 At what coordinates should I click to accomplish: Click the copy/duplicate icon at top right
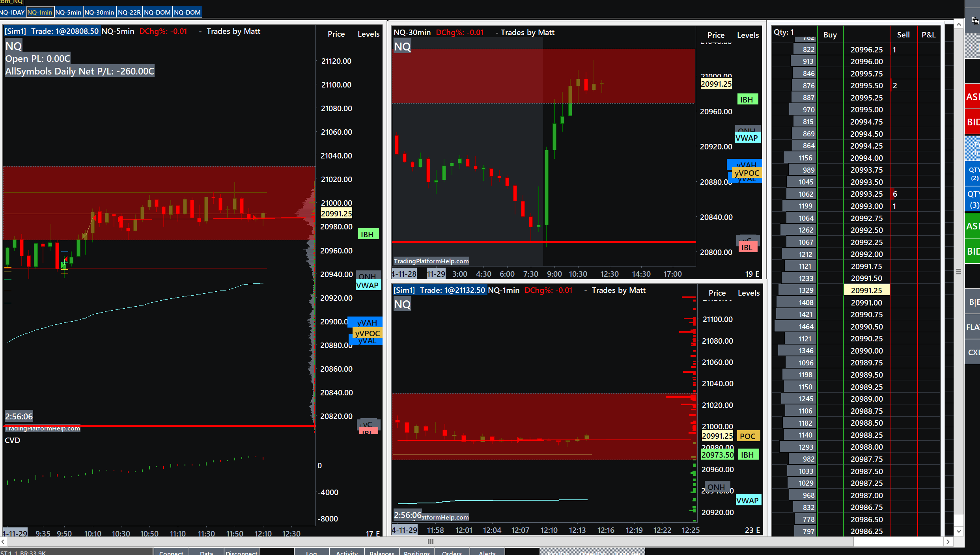(x=975, y=20)
